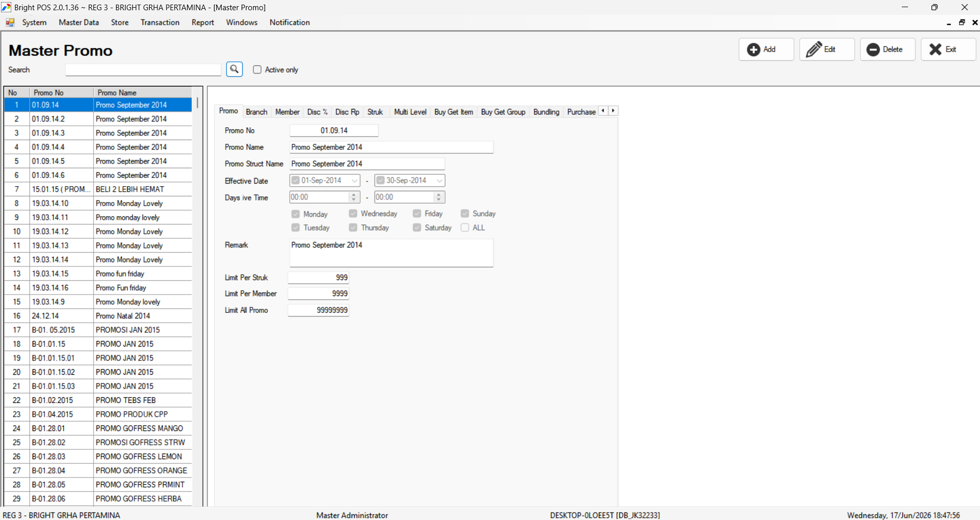
Task: Click the Promo No column header
Action: click(62, 93)
